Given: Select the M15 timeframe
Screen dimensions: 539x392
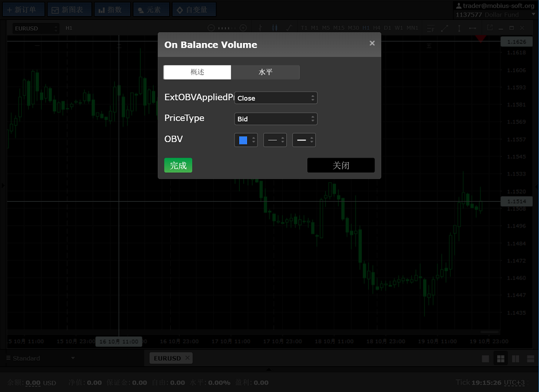Looking at the screenshot, I should pyautogui.click(x=338, y=28).
